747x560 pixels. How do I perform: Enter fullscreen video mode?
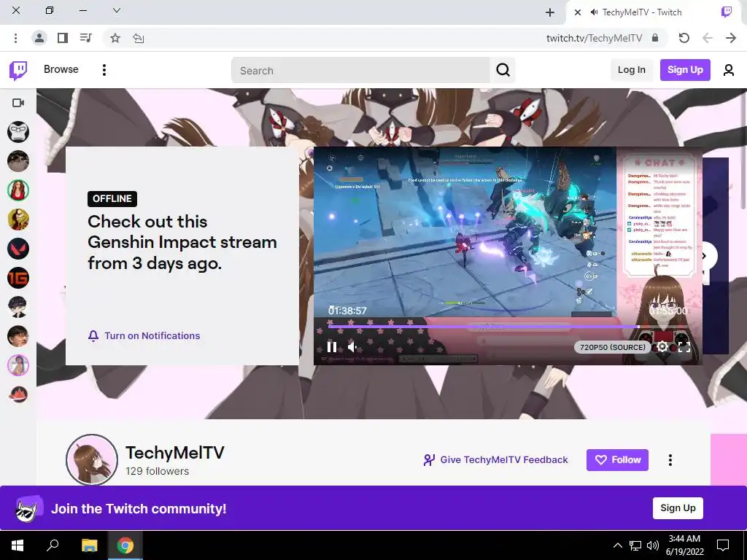click(684, 347)
